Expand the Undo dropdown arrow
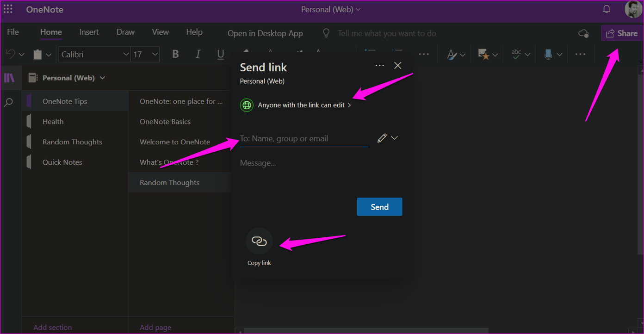The height and width of the screenshot is (334, 644). coord(21,55)
